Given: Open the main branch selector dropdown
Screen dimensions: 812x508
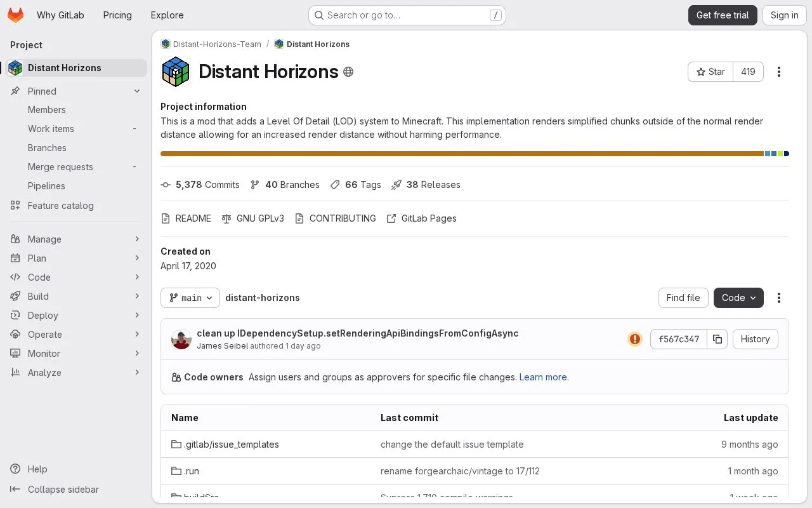Looking at the screenshot, I should point(190,298).
